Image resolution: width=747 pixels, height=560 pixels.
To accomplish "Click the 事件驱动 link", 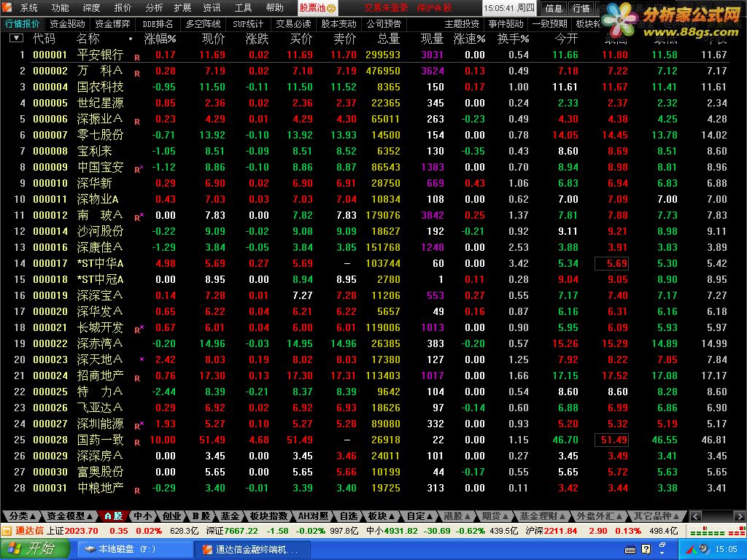I will 506,24.
